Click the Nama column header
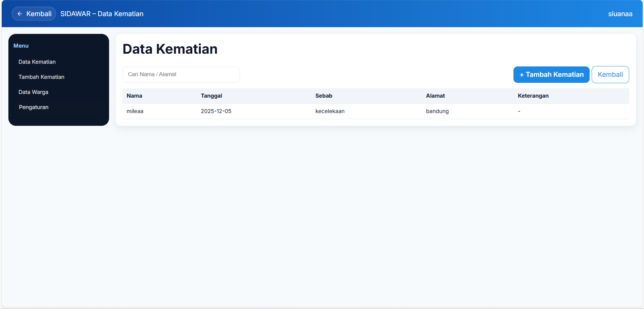The image size is (644, 309). [134, 96]
